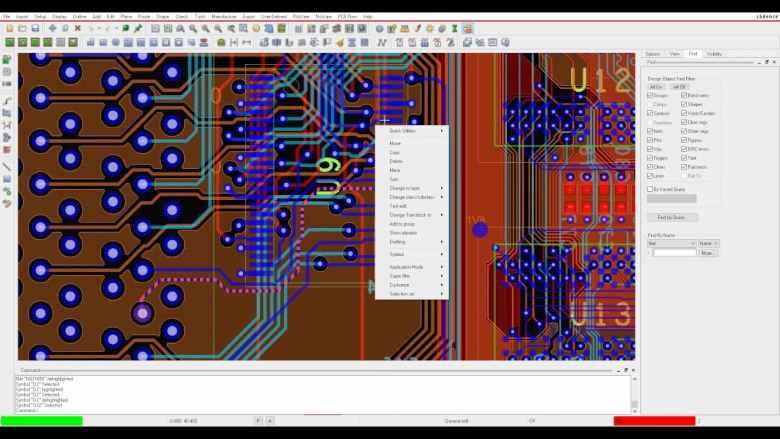Open the Find By Name object type dropdown
The image size is (780, 439).
pyautogui.click(x=671, y=243)
